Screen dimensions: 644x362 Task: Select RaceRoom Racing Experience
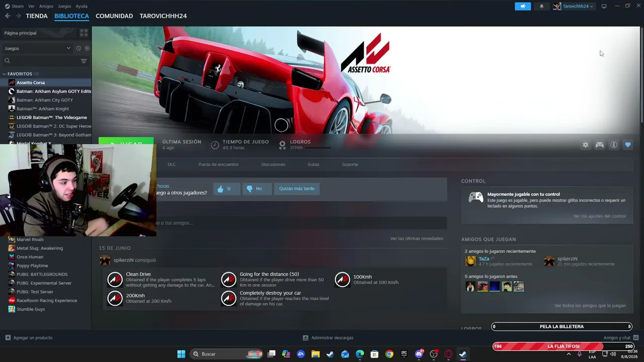pyautogui.click(x=46, y=301)
